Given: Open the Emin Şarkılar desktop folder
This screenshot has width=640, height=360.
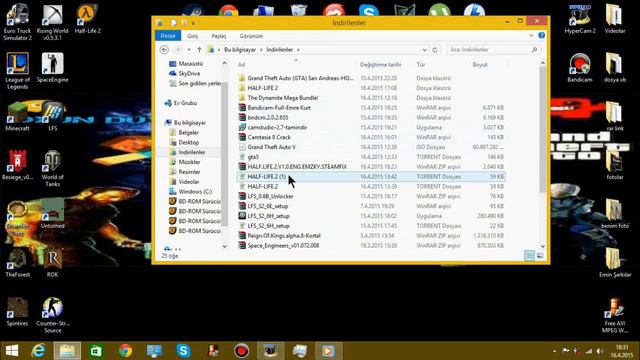Looking at the screenshot, I should tap(615, 262).
